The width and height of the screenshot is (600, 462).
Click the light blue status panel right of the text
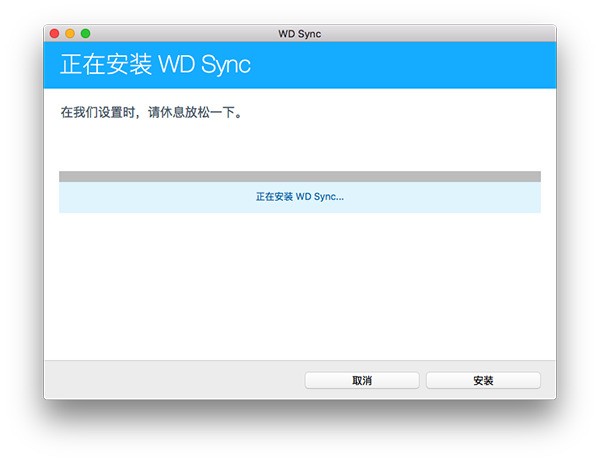click(x=450, y=197)
